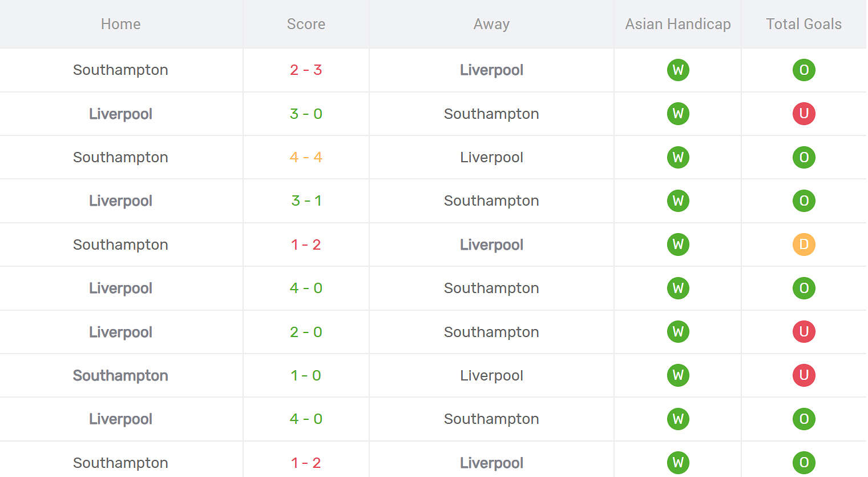The width and height of the screenshot is (868, 477).
Task: Click the D total goals badge on Southampton 1-2 Liverpool
Action: [804, 244]
